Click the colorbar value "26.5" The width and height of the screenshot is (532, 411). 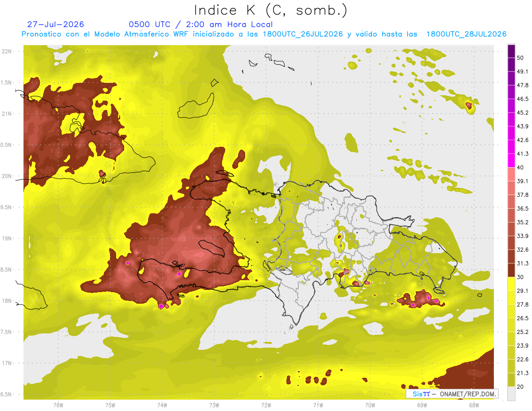(x=522, y=318)
